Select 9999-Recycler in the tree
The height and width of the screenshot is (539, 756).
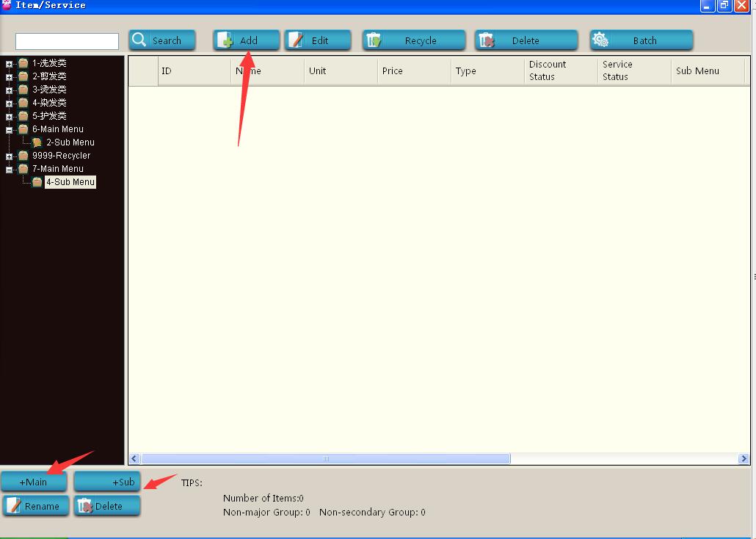pos(61,156)
